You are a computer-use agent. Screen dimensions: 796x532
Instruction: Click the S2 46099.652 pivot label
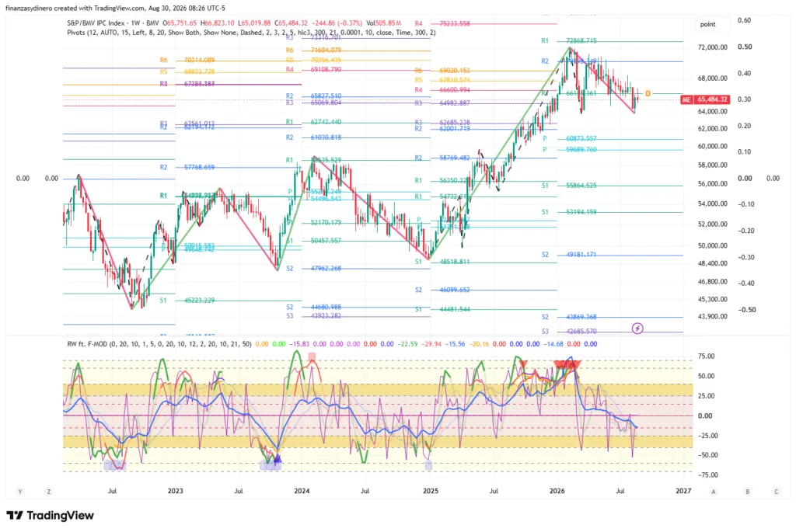coord(442,290)
